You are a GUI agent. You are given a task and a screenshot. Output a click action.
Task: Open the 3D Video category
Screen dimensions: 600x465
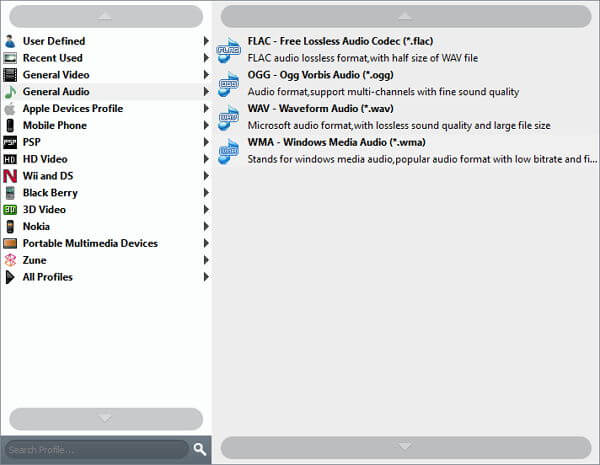pos(106,209)
